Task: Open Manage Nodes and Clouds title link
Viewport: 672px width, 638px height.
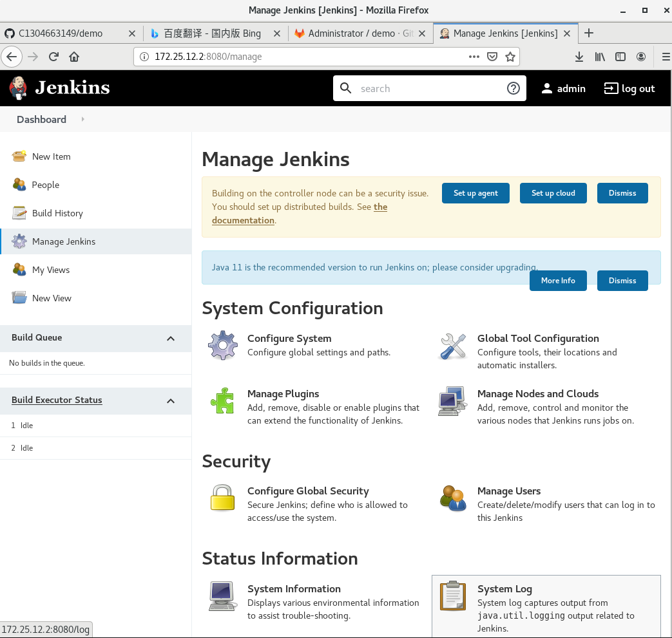Action: (538, 393)
